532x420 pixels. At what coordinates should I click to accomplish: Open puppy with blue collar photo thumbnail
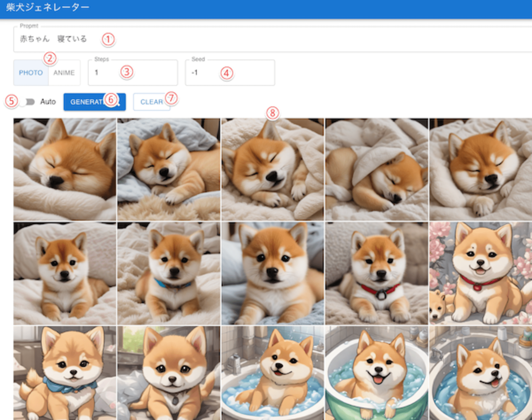tap(169, 273)
